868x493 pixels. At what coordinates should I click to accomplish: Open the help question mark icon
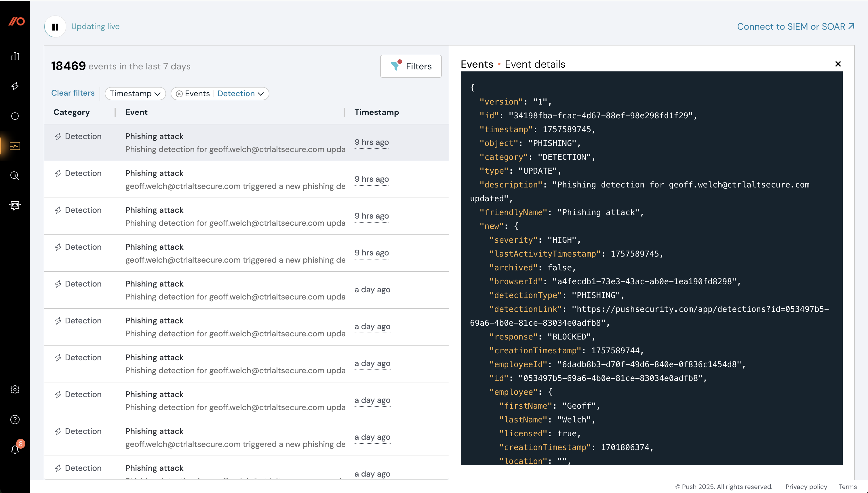[15, 420]
